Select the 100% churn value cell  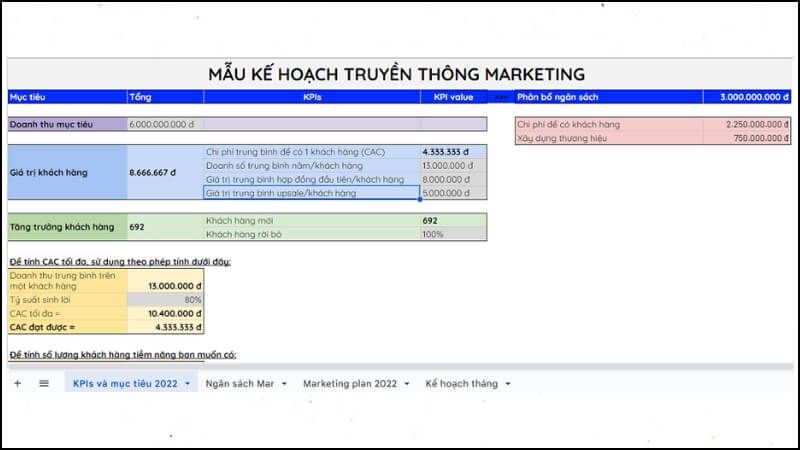click(454, 234)
